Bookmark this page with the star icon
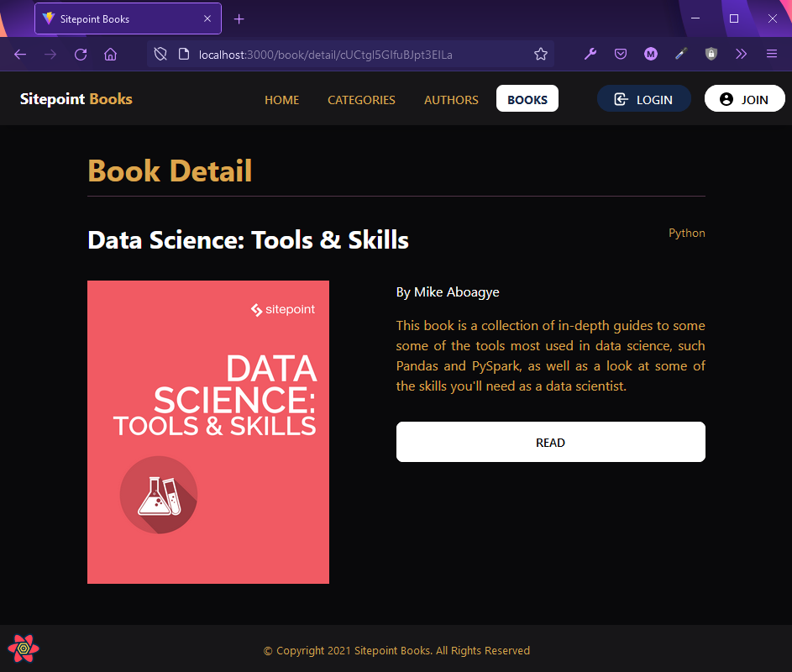The height and width of the screenshot is (672, 792). (540, 54)
